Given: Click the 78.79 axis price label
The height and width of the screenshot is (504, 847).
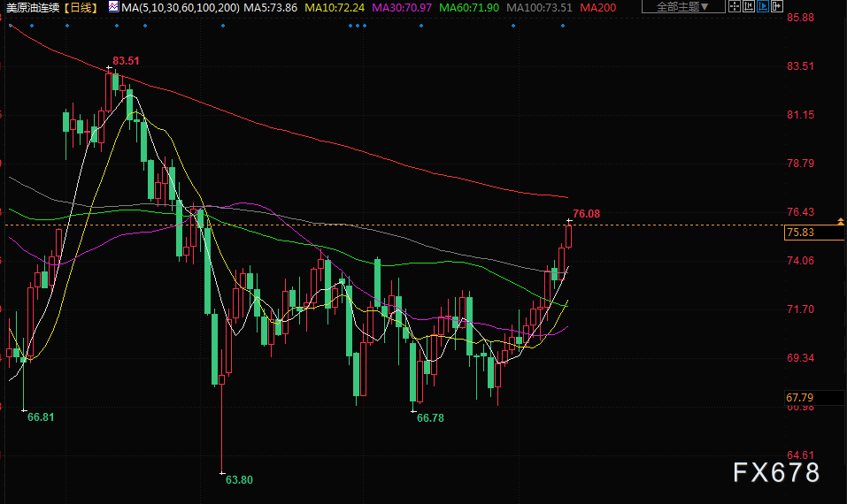Looking at the screenshot, I should [x=801, y=164].
